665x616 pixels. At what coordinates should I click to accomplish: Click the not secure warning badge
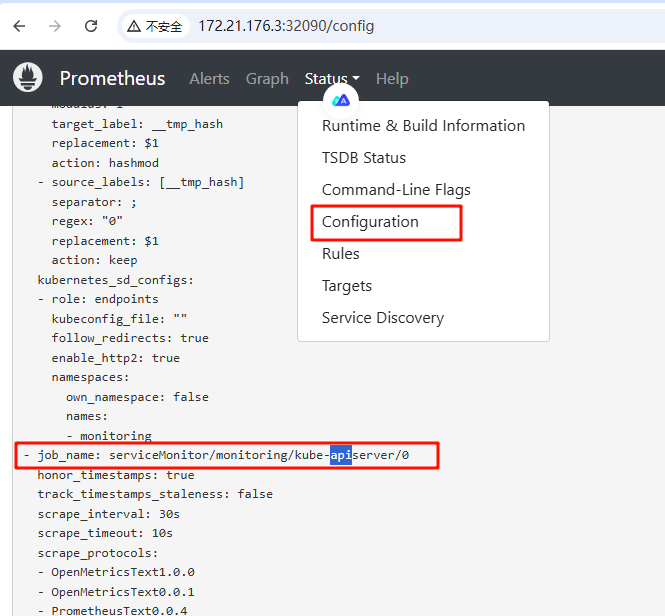(155, 26)
